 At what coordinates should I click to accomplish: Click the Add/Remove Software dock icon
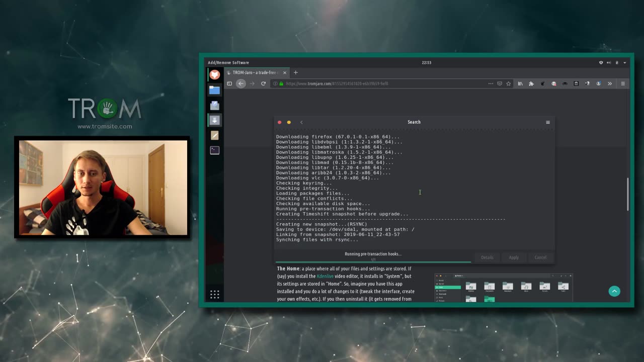[x=215, y=120]
